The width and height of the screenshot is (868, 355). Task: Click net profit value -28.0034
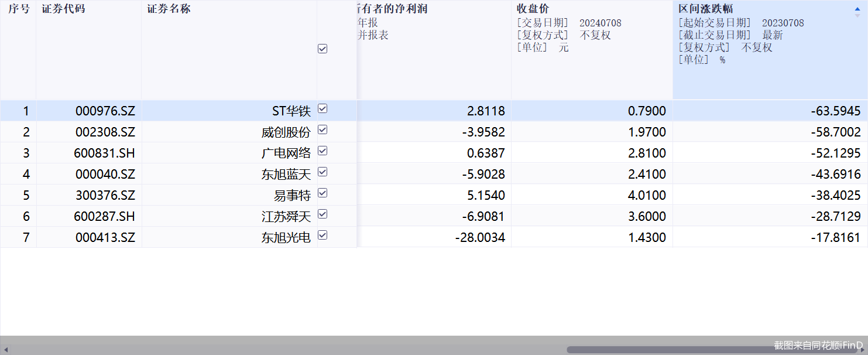[x=480, y=238]
